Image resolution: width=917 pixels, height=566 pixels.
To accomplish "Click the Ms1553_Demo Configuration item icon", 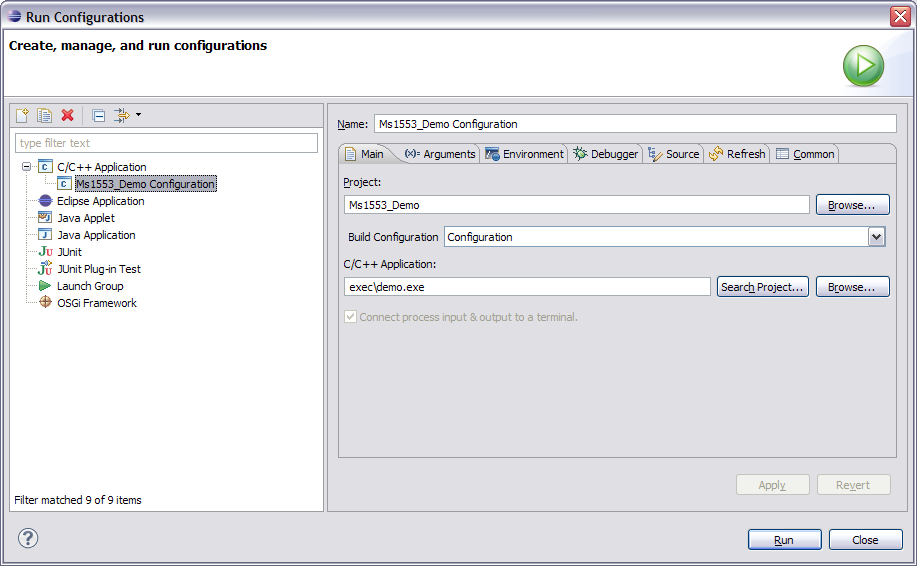I will 64,184.
